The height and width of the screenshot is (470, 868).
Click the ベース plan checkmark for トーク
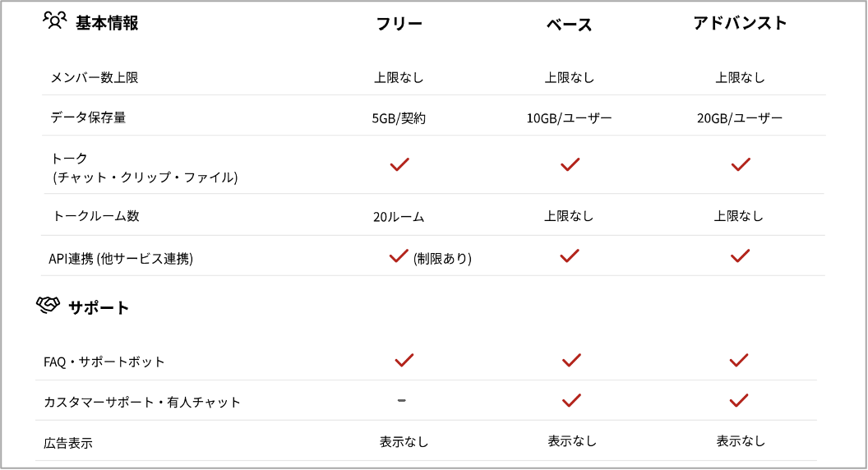570,164
